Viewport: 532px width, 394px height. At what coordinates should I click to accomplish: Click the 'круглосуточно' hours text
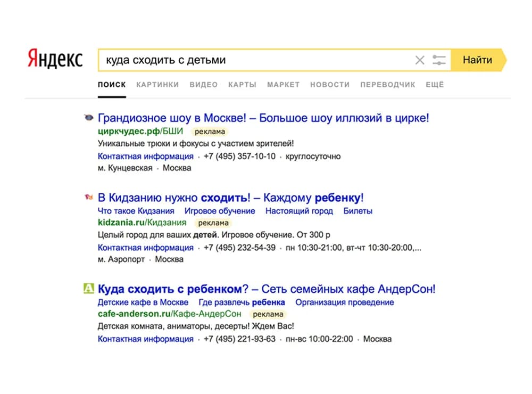313,156
